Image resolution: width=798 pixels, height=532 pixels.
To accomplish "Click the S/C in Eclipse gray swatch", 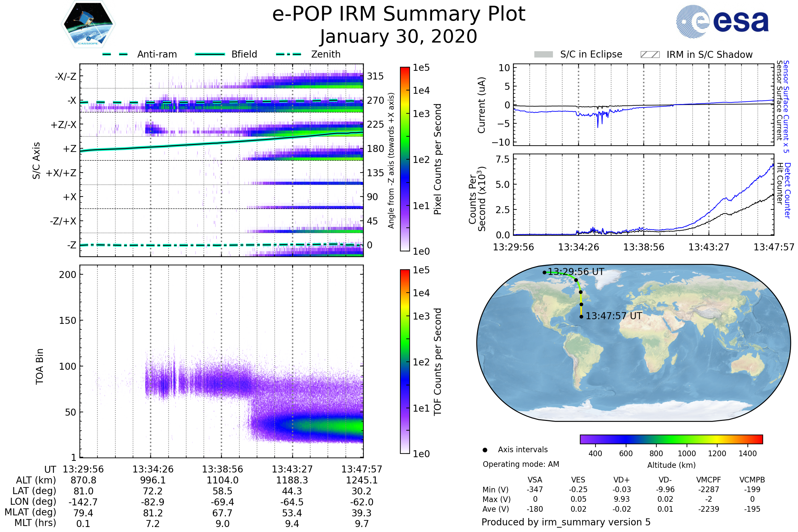I will tap(543, 55).
